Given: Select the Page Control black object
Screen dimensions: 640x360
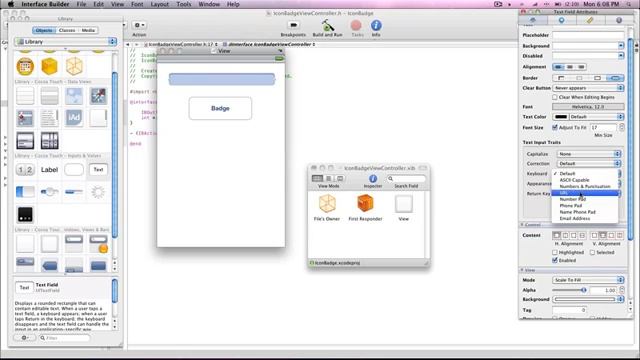Looking at the screenshot, I should [25, 214].
